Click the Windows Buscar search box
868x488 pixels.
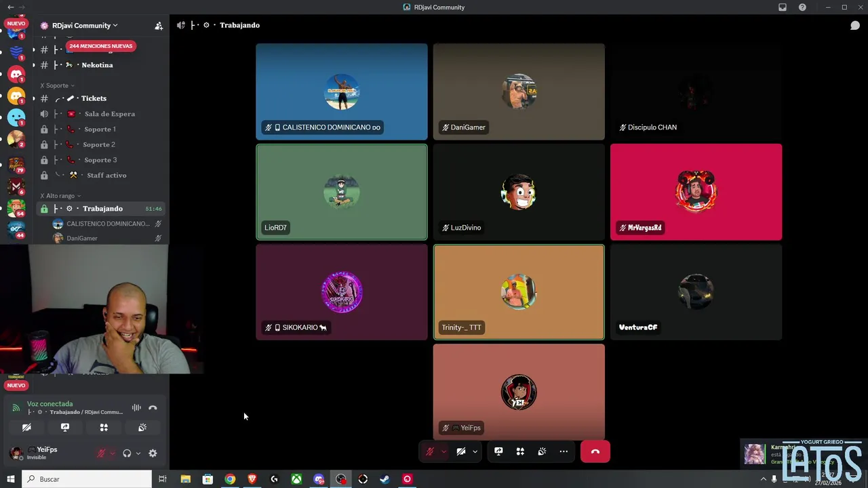[87, 479]
